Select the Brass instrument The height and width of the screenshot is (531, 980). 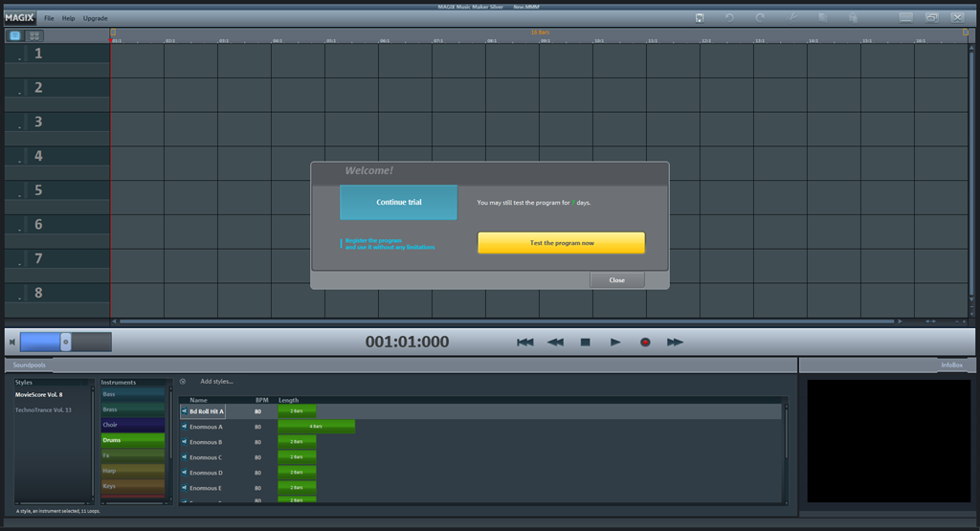tap(132, 409)
